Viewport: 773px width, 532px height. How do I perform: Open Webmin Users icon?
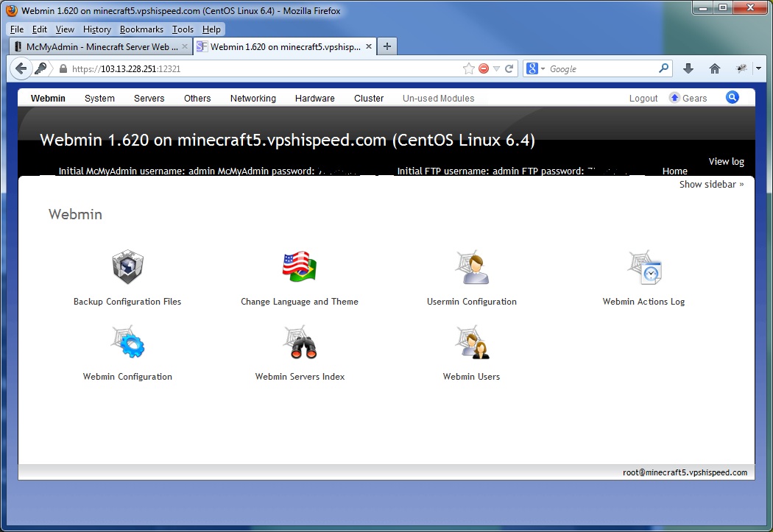pyautogui.click(x=472, y=342)
